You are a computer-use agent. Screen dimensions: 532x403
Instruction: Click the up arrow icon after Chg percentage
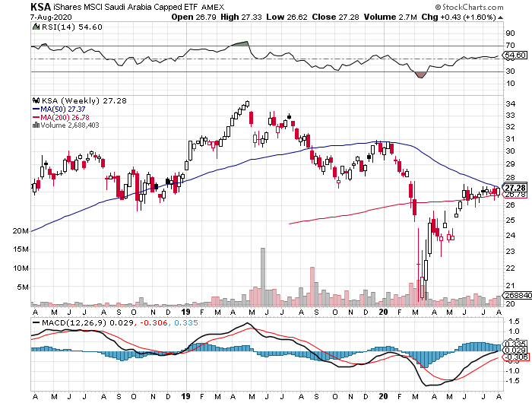click(500, 17)
